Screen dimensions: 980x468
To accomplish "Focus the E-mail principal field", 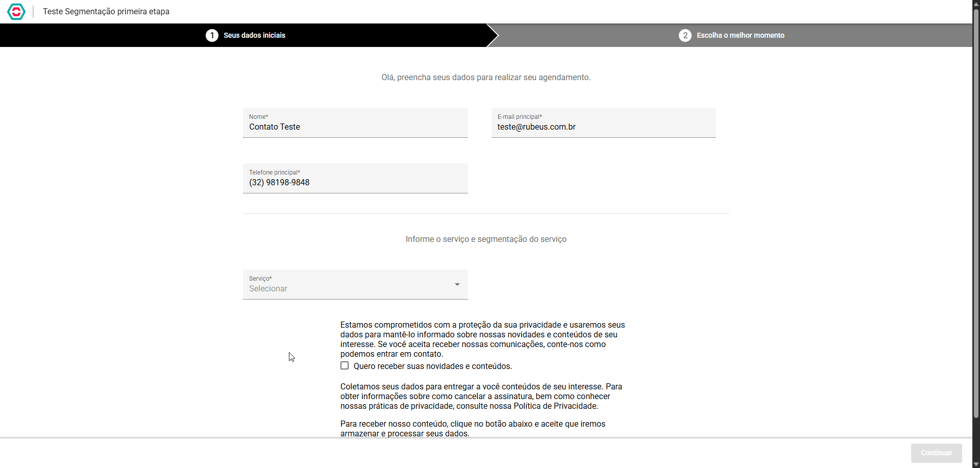I will tap(603, 122).
